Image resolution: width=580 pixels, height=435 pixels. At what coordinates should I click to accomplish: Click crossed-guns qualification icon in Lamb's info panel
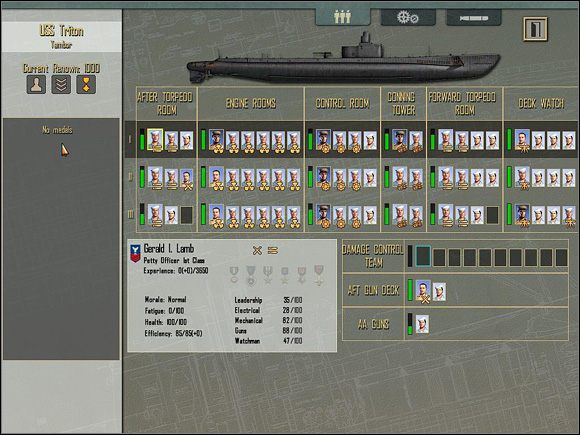pos(257,250)
